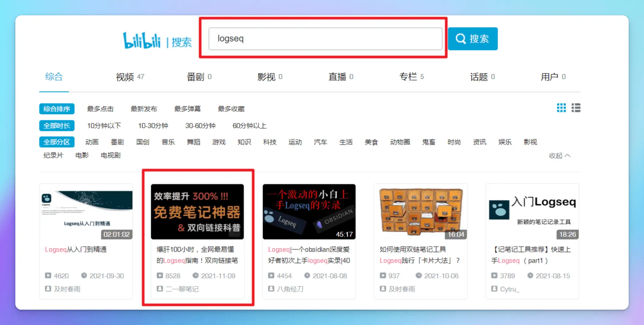Screen dimensions: 644x325
Task: Open uploader Cytru_ profile
Action: [510, 289]
